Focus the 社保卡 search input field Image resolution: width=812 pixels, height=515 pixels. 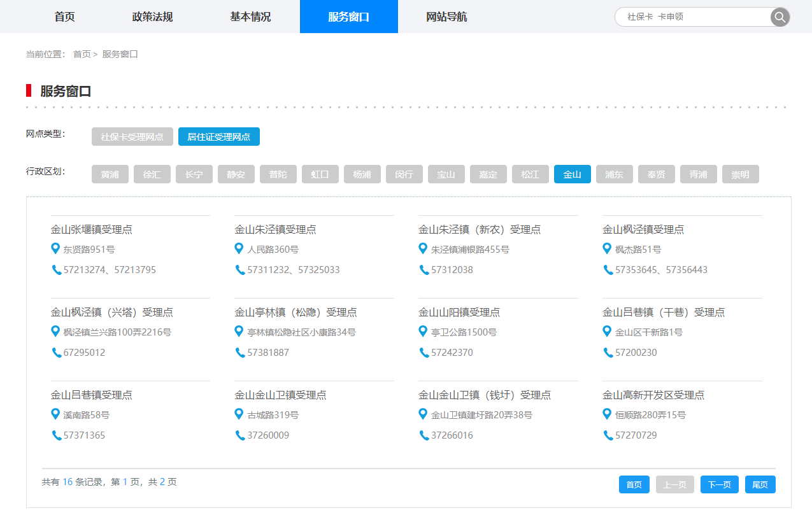(x=693, y=17)
